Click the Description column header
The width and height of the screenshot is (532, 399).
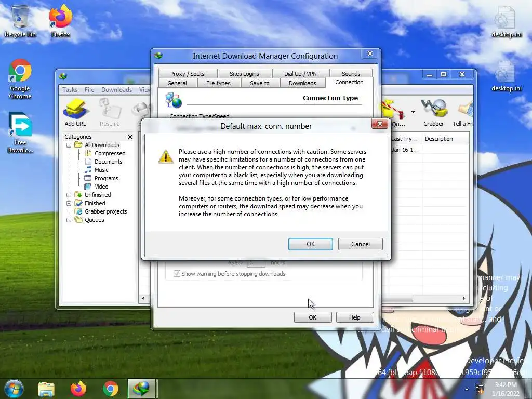[x=445, y=139]
